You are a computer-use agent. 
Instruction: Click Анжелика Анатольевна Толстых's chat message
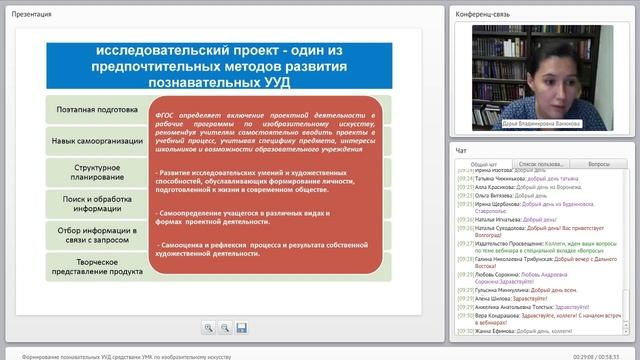click(x=524, y=307)
